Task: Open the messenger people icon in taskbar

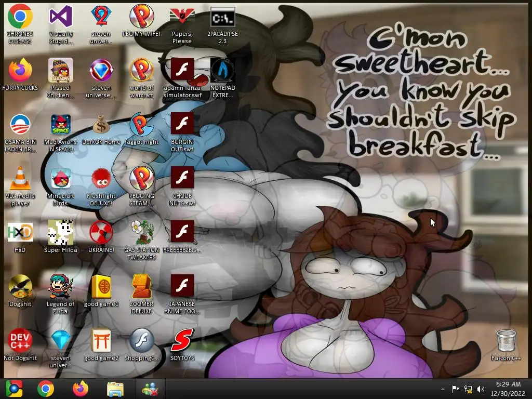Action: (150, 389)
